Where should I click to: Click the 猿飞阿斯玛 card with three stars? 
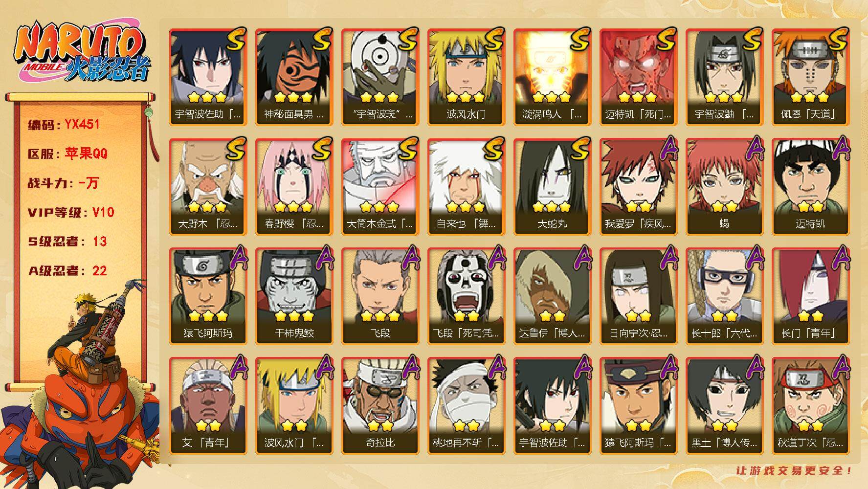(208, 296)
